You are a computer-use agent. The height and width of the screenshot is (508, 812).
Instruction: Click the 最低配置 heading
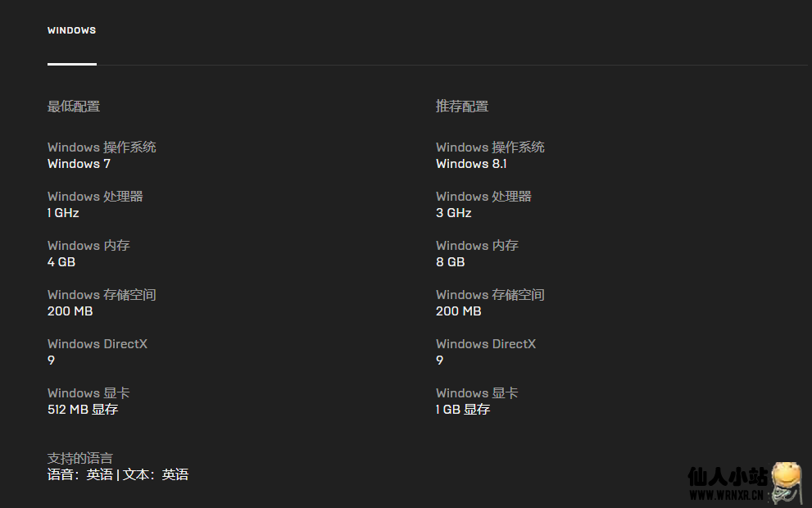(x=74, y=107)
